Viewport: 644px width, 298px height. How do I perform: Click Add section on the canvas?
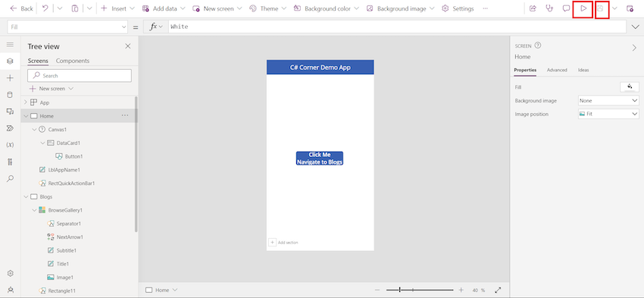(283, 243)
